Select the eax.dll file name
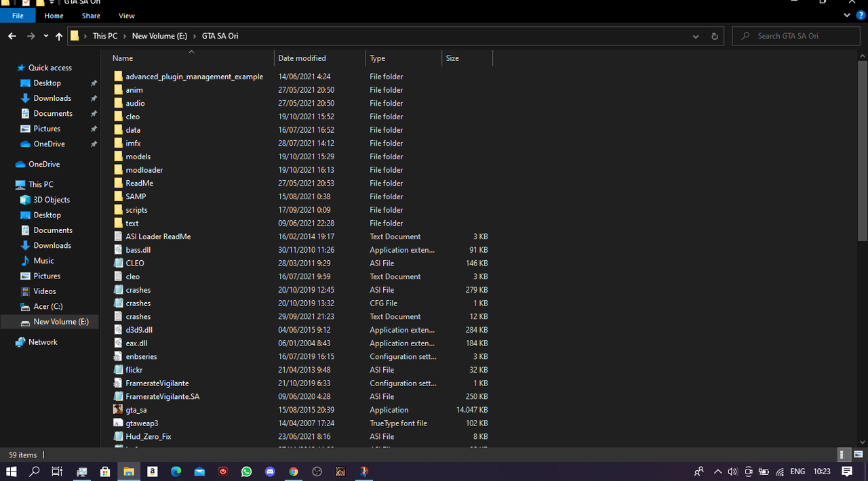The width and height of the screenshot is (868, 481). coord(137,343)
